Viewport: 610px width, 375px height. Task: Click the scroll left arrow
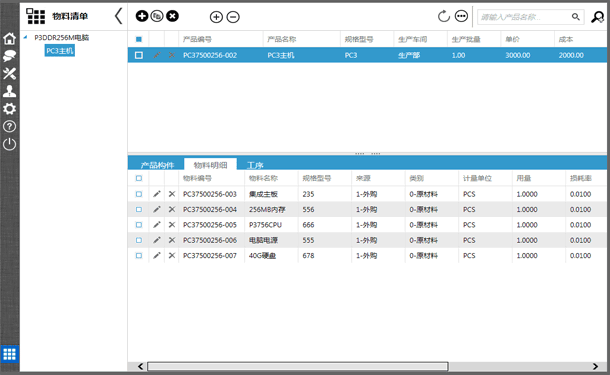pyautogui.click(x=140, y=366)
